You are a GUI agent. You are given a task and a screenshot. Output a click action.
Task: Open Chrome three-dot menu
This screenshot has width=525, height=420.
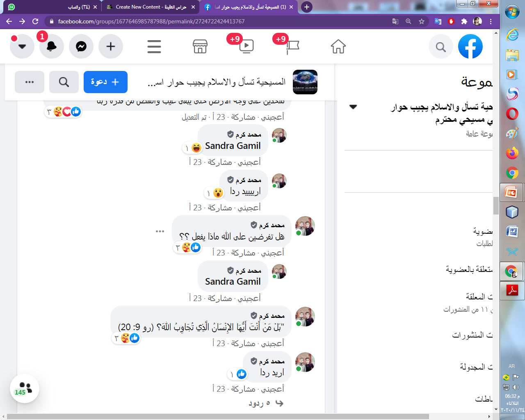491,21
